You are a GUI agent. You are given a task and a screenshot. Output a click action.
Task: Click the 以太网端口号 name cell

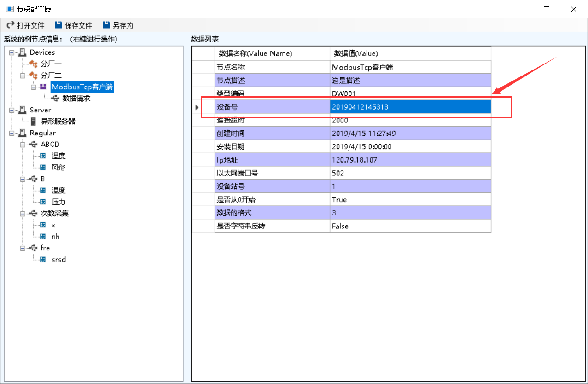pyautogui.click(x=272, y=173)
